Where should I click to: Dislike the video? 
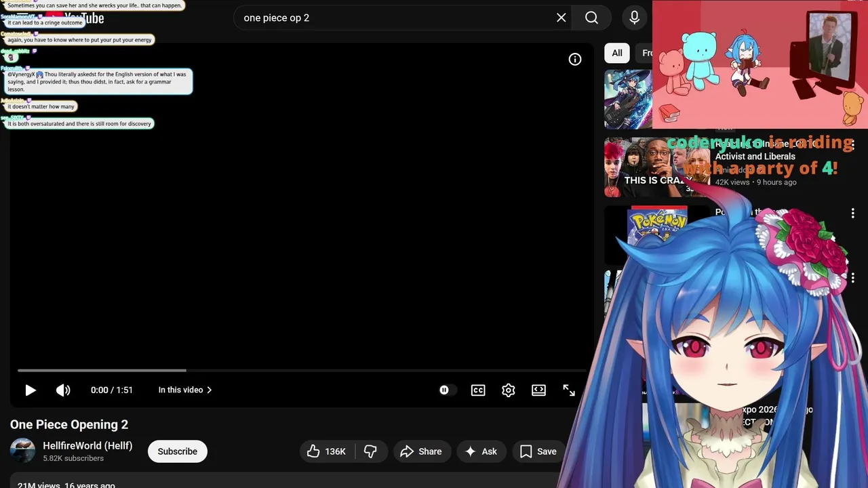click(x=371, y=451)
